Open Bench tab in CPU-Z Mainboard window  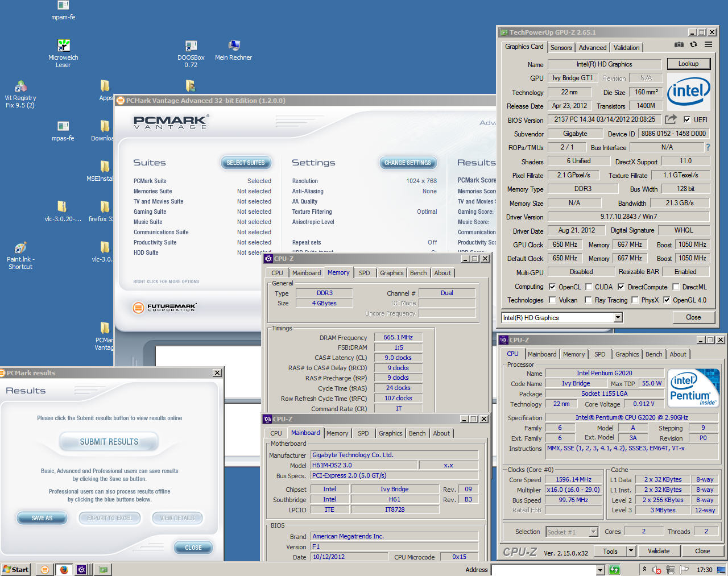pyautogui.click(x=417, y=433)
